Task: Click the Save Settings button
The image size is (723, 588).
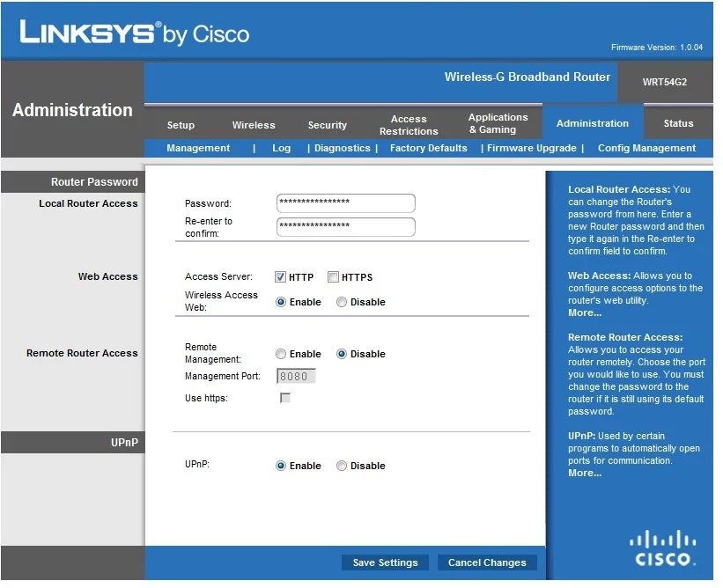Action: click(385, 562)
